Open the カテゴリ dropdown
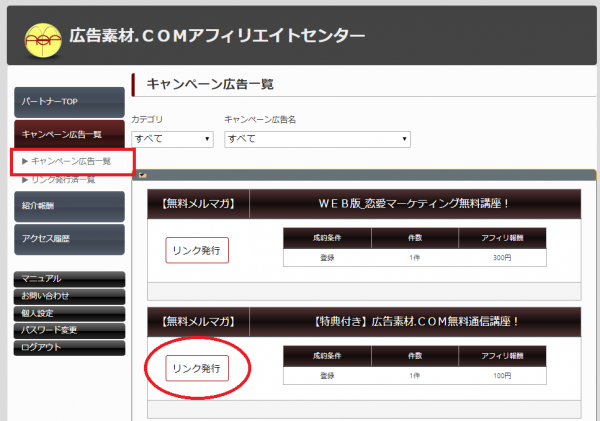 172,138
